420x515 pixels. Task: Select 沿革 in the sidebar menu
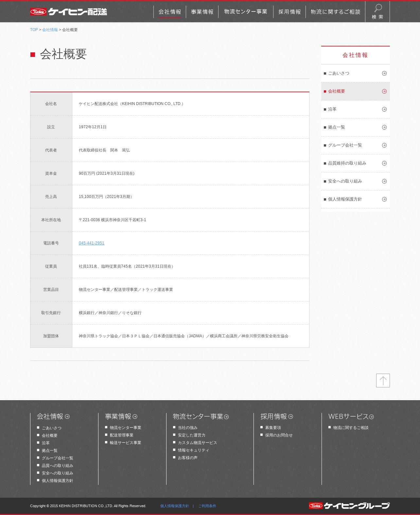(x=356, y=109)
